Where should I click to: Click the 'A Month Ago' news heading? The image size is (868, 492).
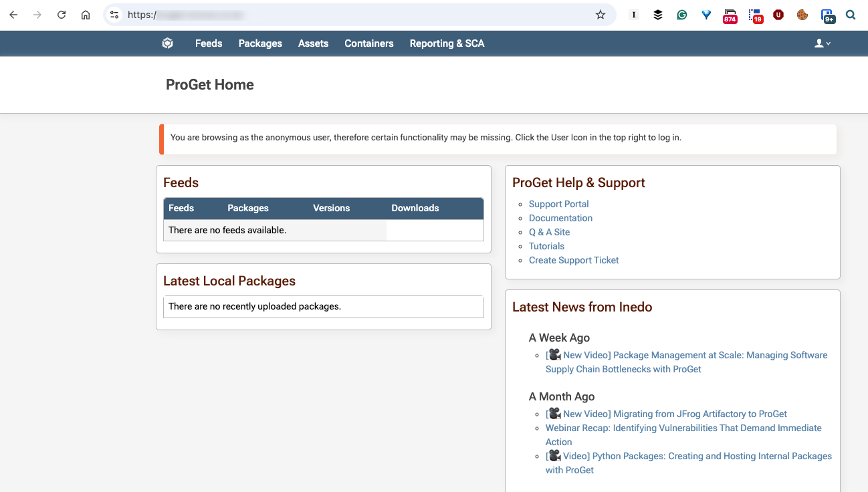(562, 396)
